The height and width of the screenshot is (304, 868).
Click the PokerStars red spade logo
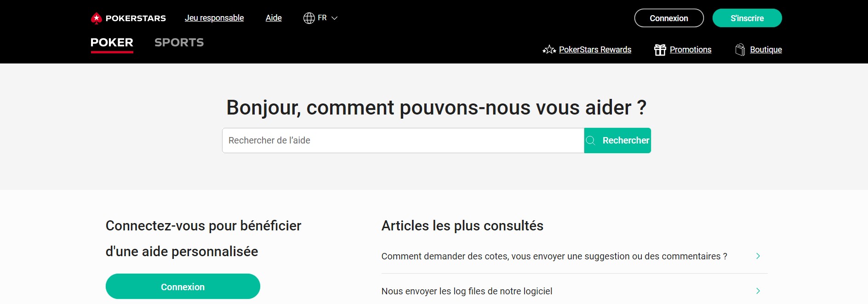96,18
